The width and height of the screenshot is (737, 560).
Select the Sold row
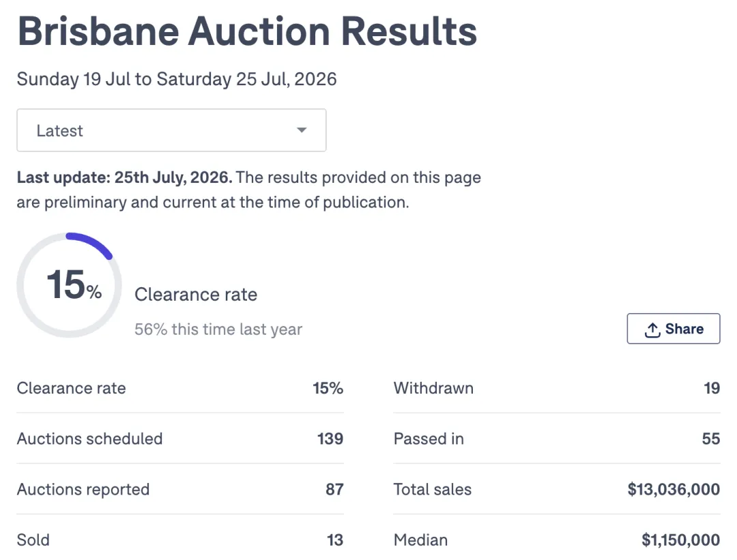(x=180, y=540)
